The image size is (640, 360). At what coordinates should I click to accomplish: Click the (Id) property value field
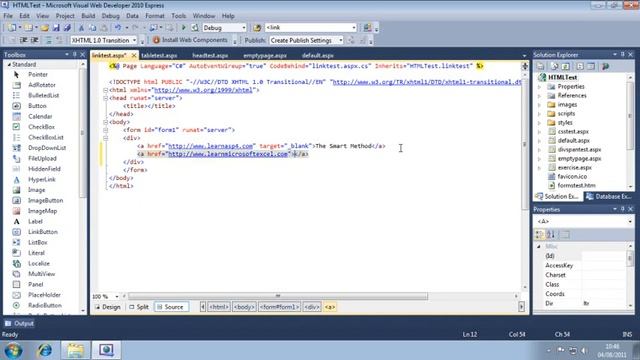tap(603, 256)
